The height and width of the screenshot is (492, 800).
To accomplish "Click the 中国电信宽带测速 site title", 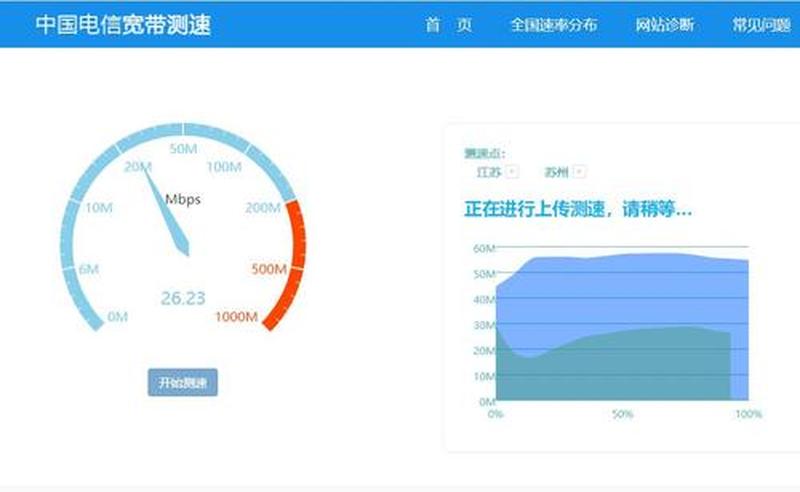I will (x=123, y=24).
